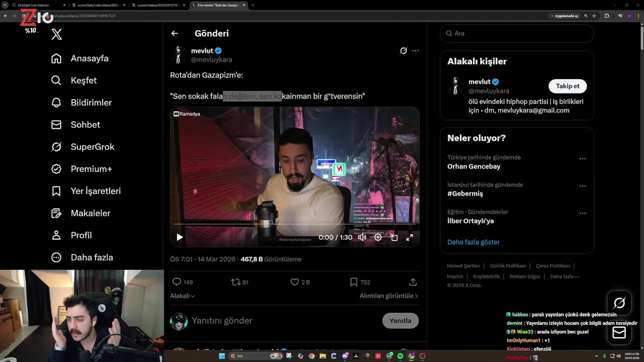This screenshot has width=644, height=362.
Task: Open İlber Ortaylı'ya trending topic
Action: (470, 221)
